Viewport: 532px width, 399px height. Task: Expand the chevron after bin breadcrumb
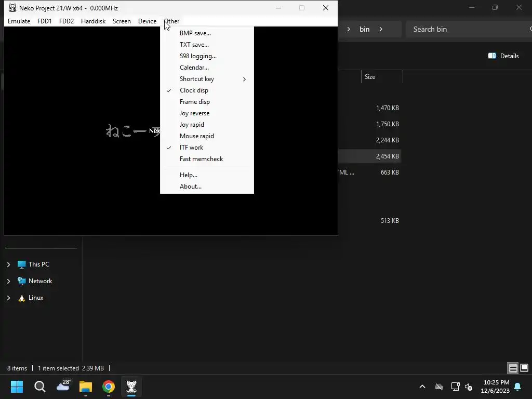click(381, 29)
